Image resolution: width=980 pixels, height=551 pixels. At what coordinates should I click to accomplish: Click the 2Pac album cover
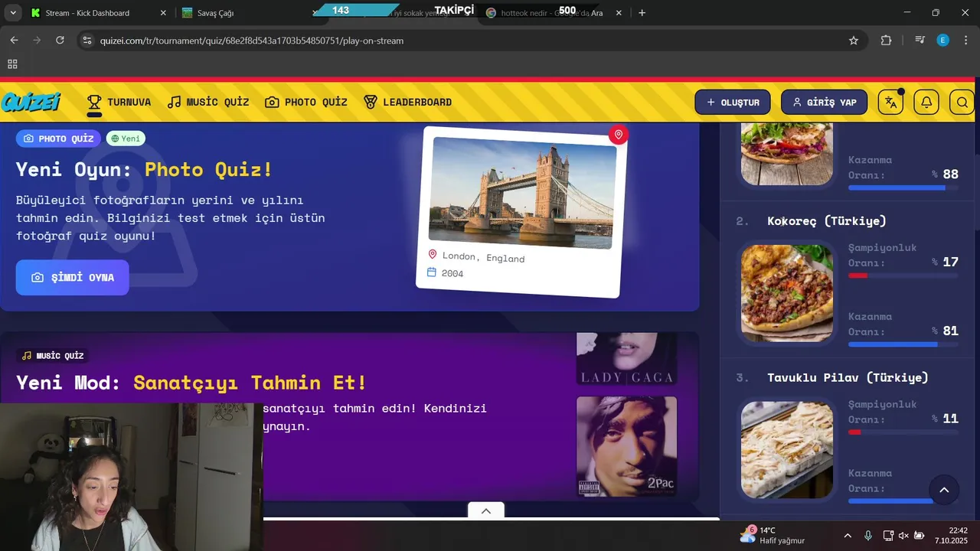pyautogui.click(x=626, y=446)
